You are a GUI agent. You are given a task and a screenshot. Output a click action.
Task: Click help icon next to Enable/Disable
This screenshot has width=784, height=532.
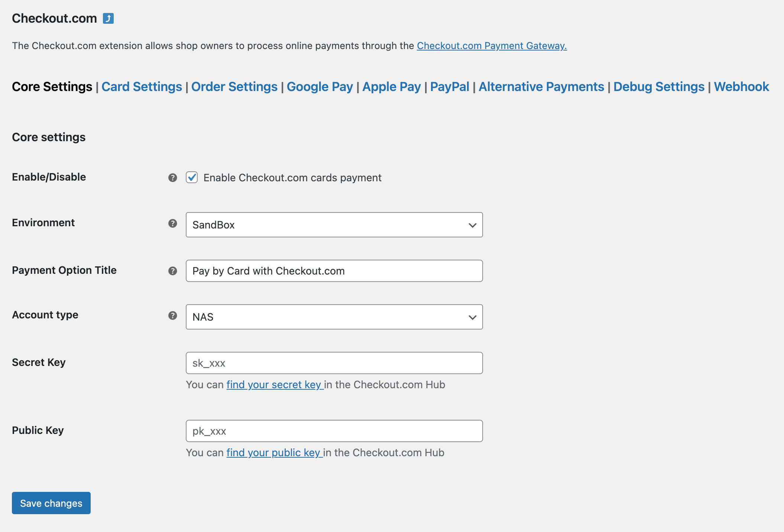pyautogui.click(x=172, y=178)
